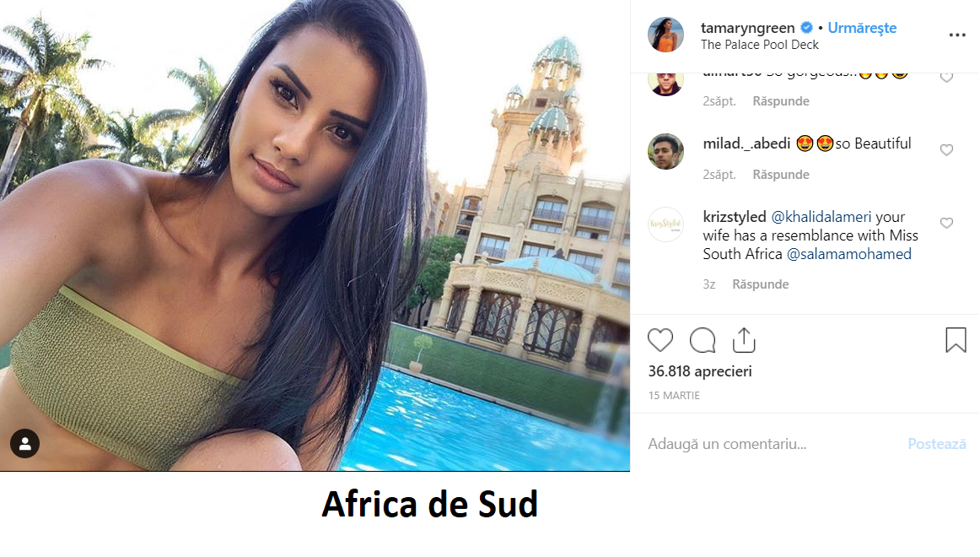Open The Palace Pool Deck location
Viewport: 980px width, 557px height.
pyautogui.click(x=759, y=45)
